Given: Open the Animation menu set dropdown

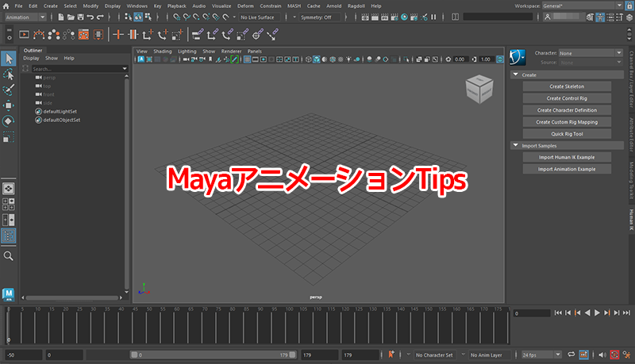Looking at the screenshot, I should [25, 17].
